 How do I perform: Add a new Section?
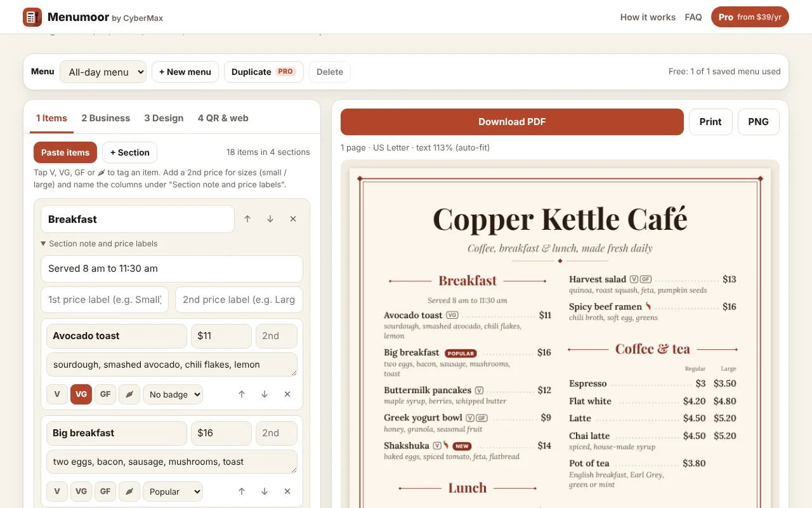click(x=129, y=152)
